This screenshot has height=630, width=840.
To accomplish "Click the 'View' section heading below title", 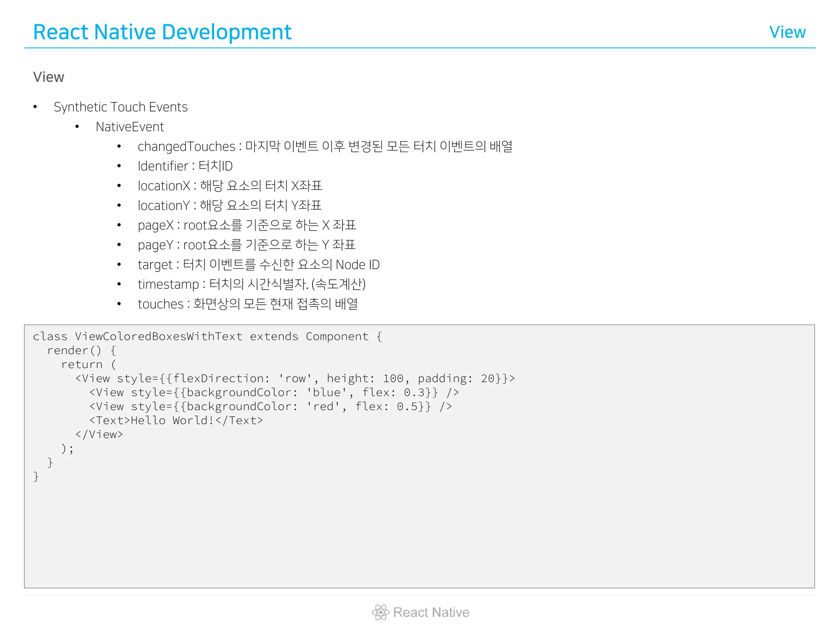I will coord(48,77).
